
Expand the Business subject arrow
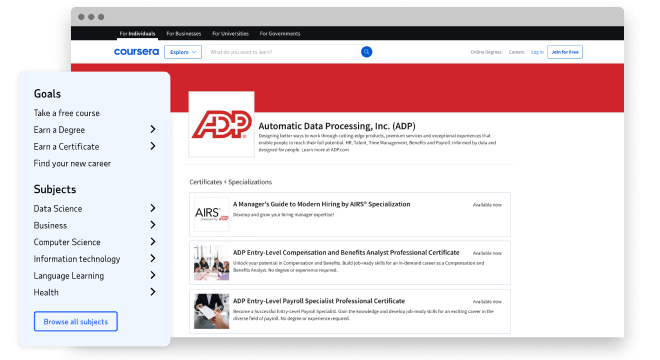coord(153,225)
